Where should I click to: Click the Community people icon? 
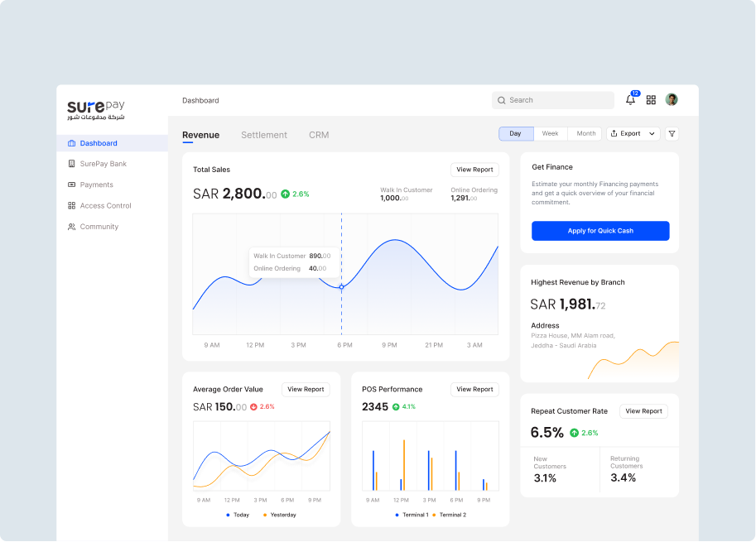(72, 227)
